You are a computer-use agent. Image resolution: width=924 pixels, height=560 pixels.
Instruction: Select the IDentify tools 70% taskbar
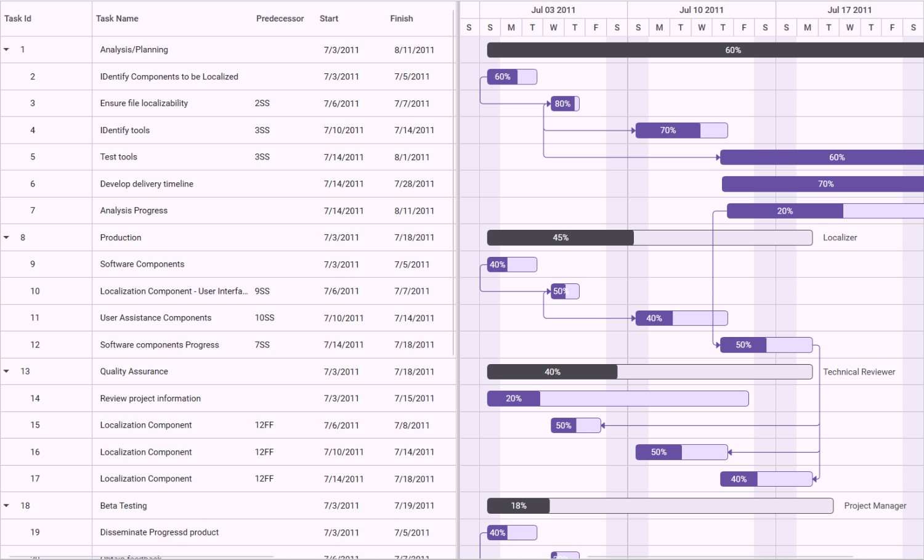point(681,131)
